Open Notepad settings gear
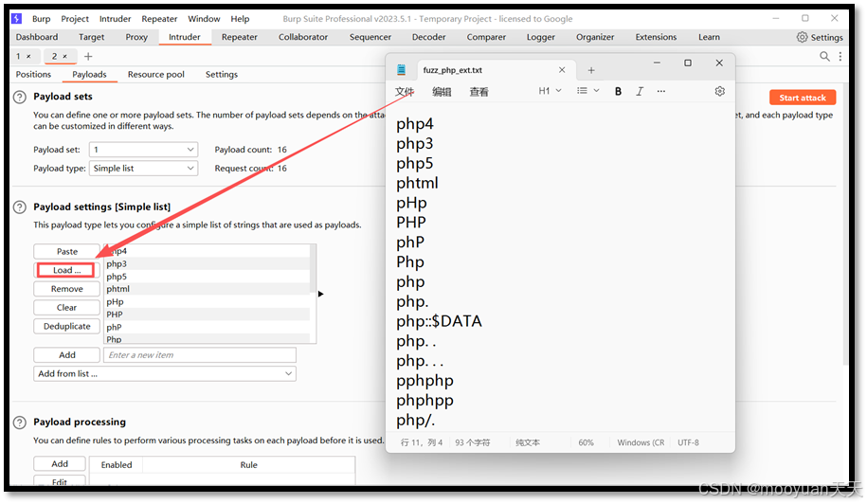867x504 pixels. [719, 91]
